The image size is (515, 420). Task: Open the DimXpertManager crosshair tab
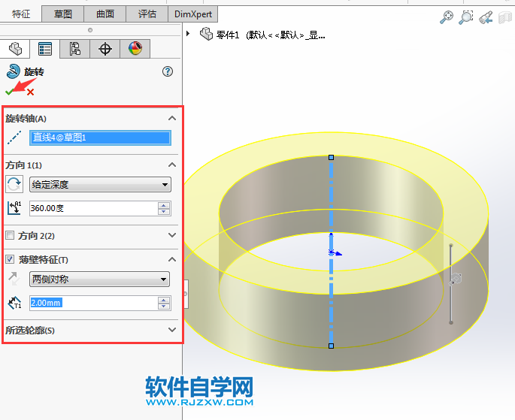105,49
